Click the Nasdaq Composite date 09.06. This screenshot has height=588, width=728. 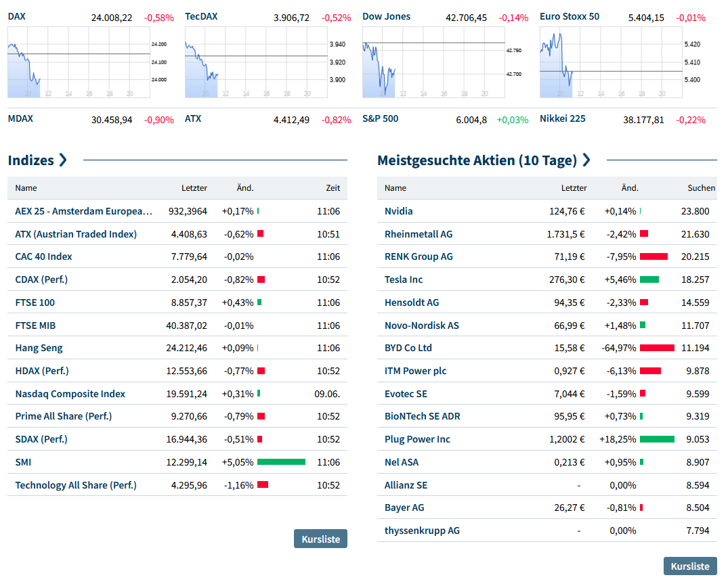[327, 394]
